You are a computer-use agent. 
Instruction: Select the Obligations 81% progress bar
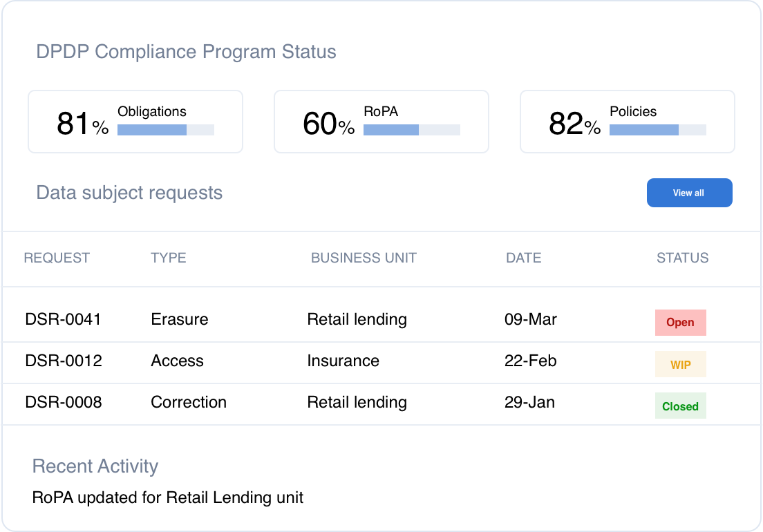tap(166, 130)
